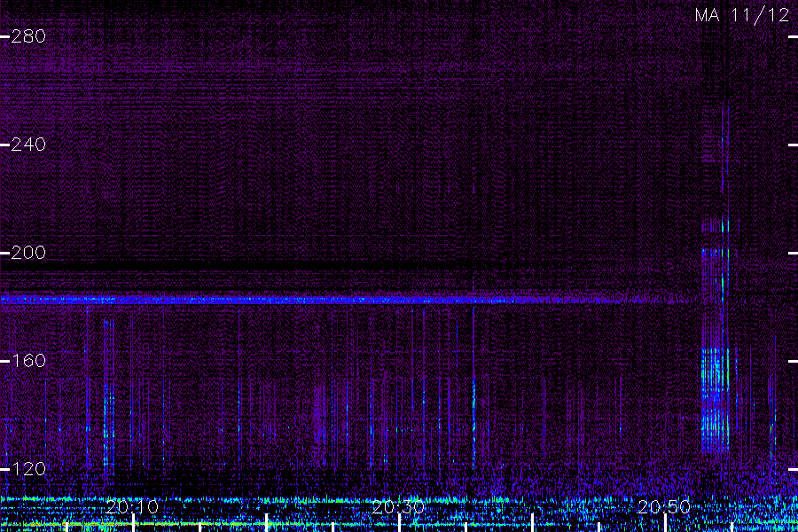Click the 20:50 time label
This screenshot has height=532, width=798.
[664, 507]
